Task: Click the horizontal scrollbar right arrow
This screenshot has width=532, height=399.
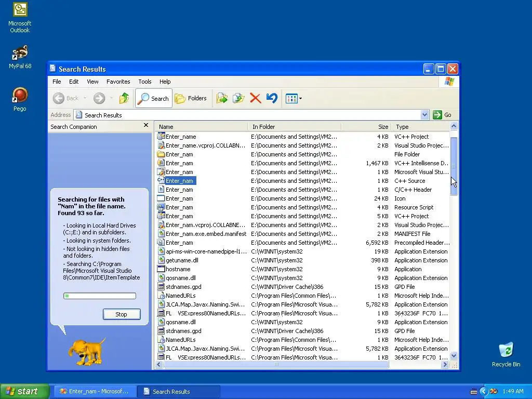Action: pos(445,365)
